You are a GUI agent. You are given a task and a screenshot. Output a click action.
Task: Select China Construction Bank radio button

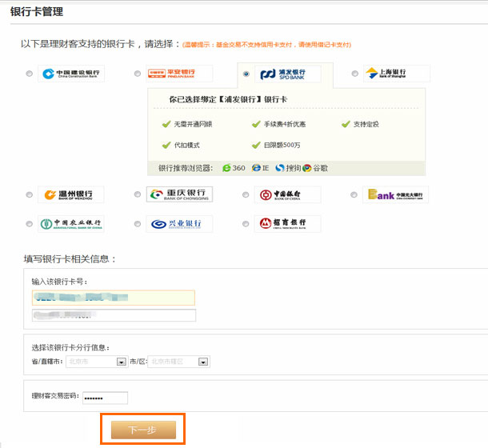point(30,74)
